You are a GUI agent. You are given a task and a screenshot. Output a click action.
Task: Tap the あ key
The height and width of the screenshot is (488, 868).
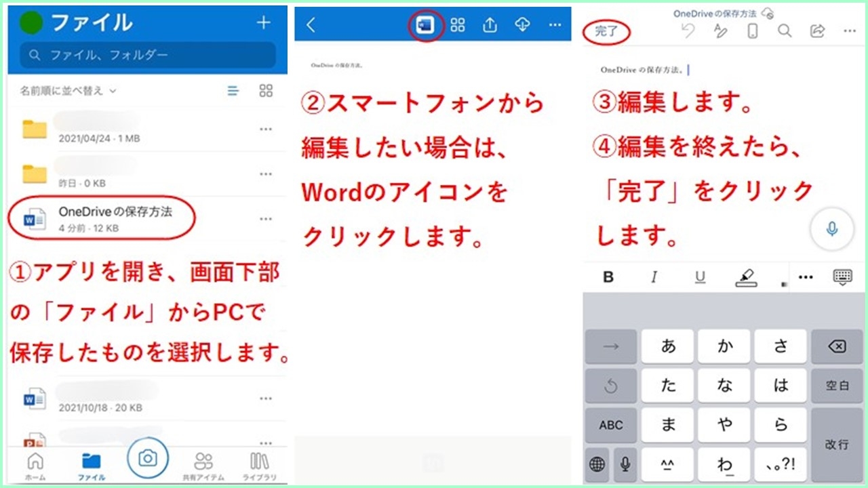pos(668,346)
